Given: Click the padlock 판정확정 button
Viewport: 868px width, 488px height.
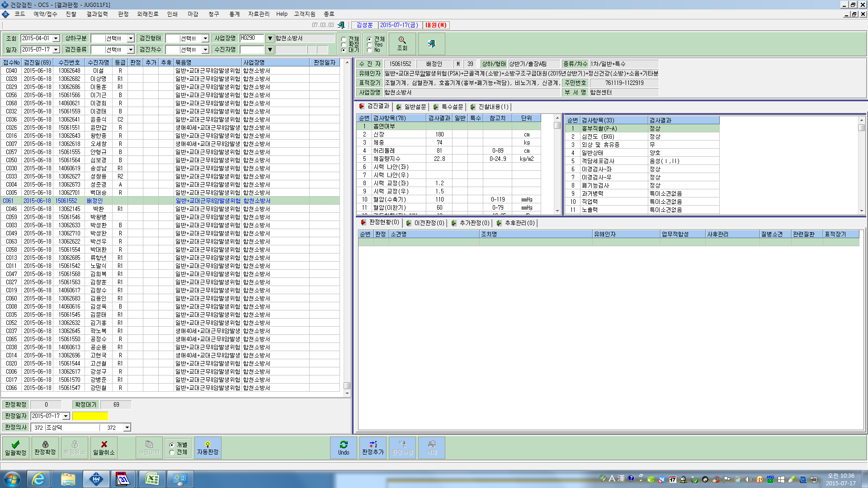Looking at the screenshot, I should (x=45, y=447).
